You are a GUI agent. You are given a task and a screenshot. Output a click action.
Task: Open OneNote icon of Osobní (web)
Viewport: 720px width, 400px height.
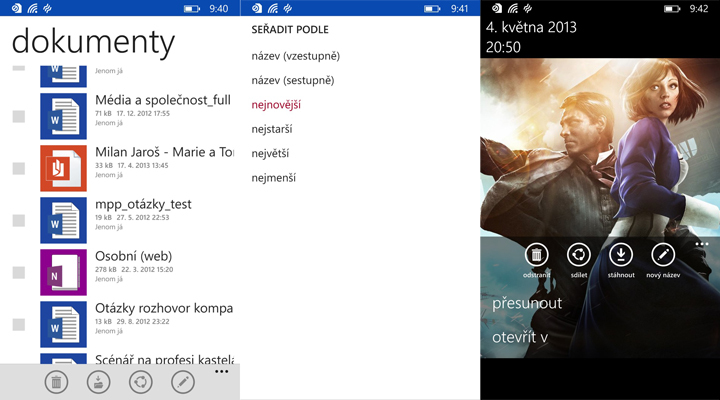coord(63,272)
